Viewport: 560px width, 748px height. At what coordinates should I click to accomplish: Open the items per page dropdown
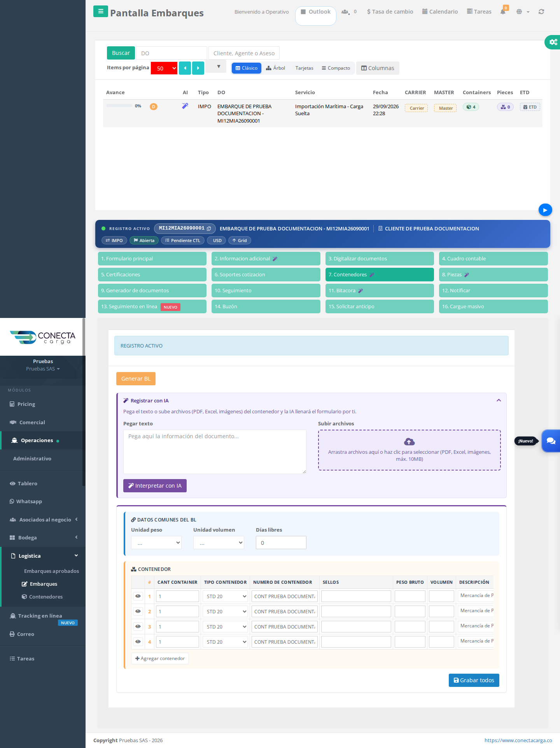pos(164,68)
